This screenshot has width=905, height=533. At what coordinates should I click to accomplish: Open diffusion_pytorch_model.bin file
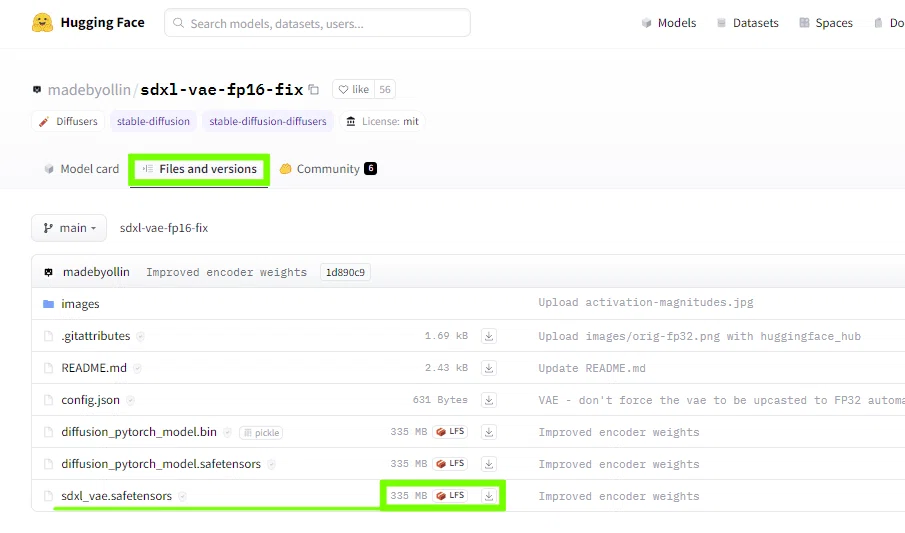pos(139,432)
